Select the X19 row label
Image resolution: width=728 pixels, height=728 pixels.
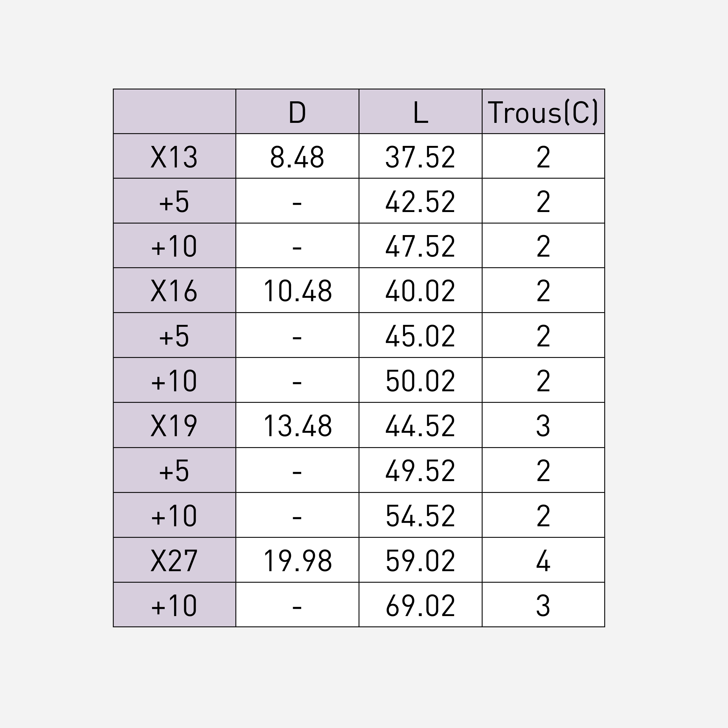pos(174,425)
